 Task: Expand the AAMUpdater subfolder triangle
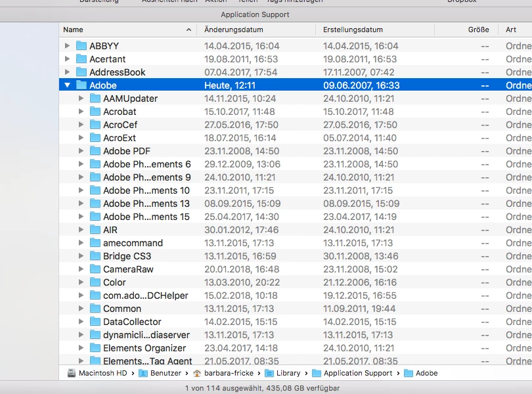81,98
